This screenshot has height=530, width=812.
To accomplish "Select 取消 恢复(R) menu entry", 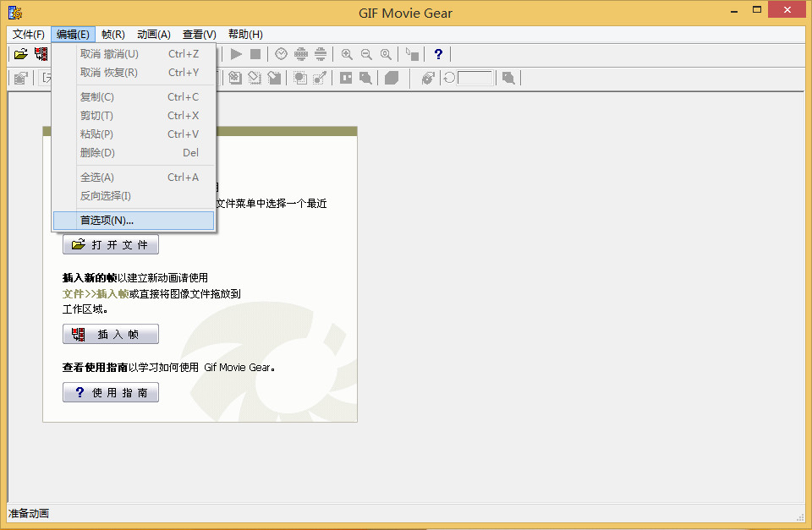I will [134, 73].
